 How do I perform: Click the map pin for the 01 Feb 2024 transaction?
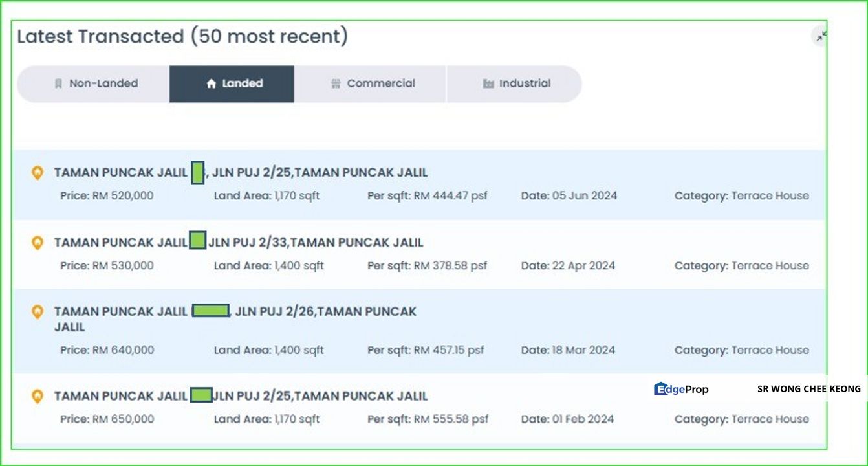pos(38,396)
